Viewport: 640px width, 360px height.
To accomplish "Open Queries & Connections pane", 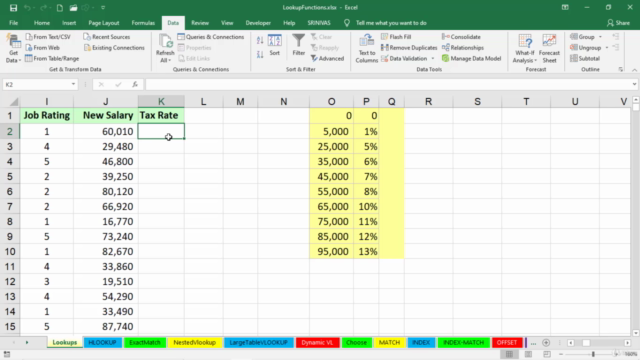I will [x=211, y=37].
